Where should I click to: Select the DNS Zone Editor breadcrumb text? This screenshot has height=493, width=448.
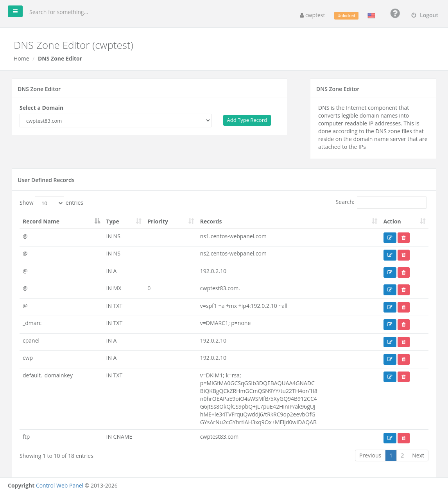[x=60, y=59]
